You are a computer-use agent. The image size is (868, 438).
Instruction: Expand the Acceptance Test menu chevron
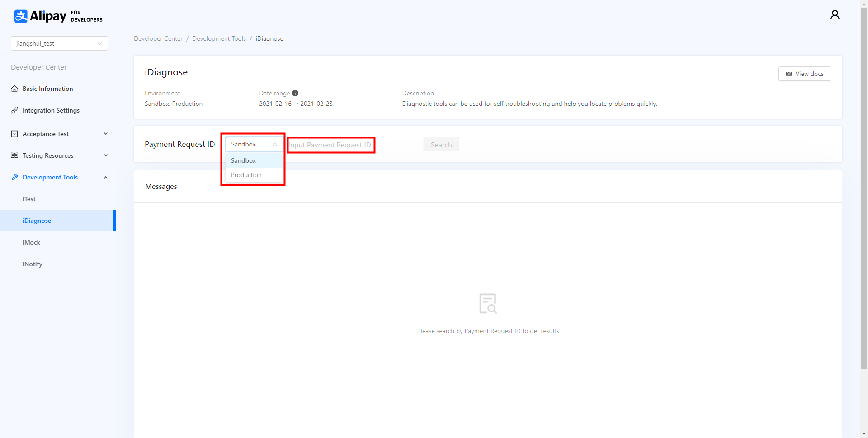click(x=106, y=134)
